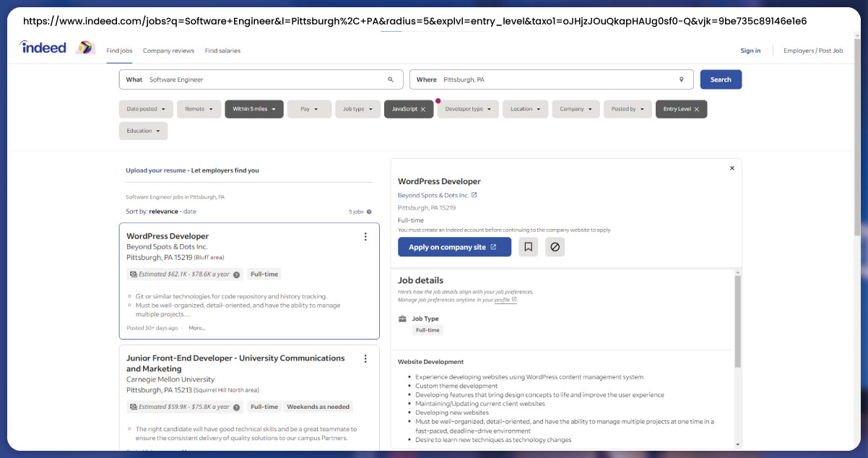The height and width of the screenshot is (458, 868).
Task: Open Employers / Post Job
Action: (x=813, y=51)
